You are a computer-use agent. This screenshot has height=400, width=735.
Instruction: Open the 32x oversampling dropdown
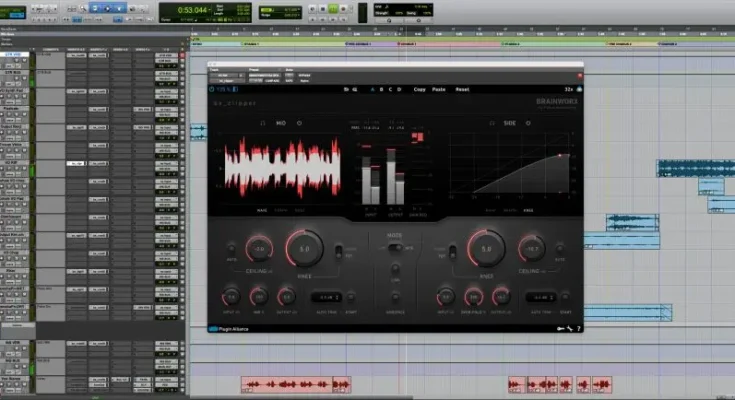tap(568, 89)
